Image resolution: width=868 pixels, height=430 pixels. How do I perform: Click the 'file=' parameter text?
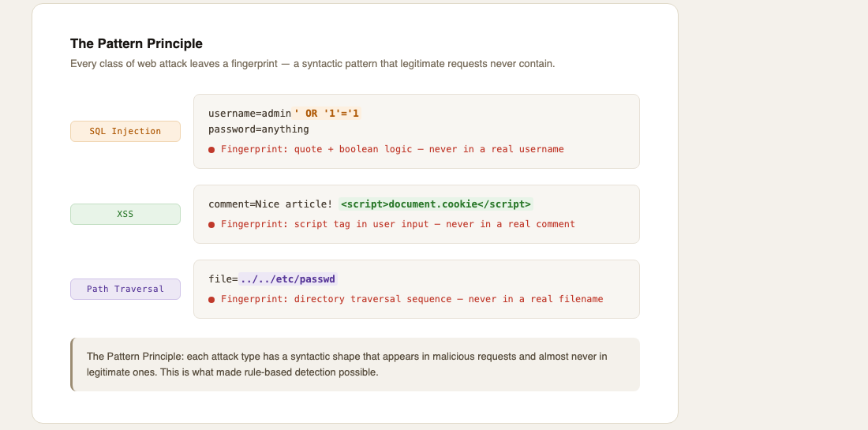click(x=223, y=279)
